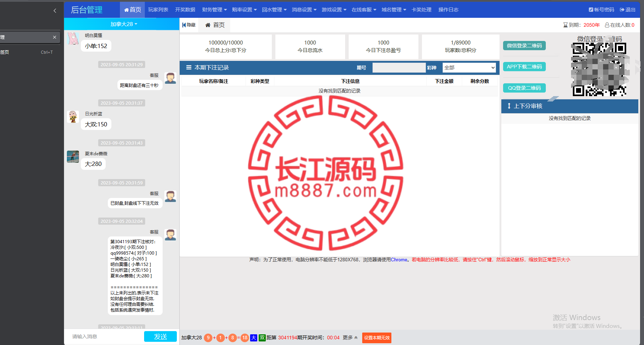Close the sidebar tab with X
644x345 pixels.
click(54, 37)
